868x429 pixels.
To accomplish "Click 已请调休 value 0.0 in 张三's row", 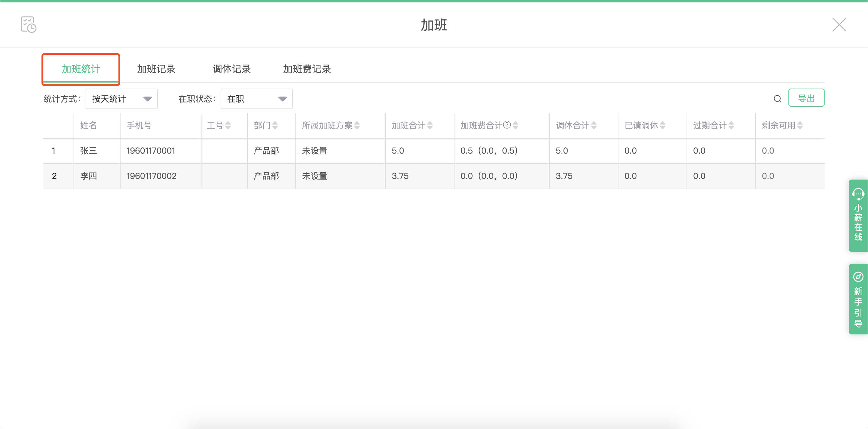I will point(631,151).
